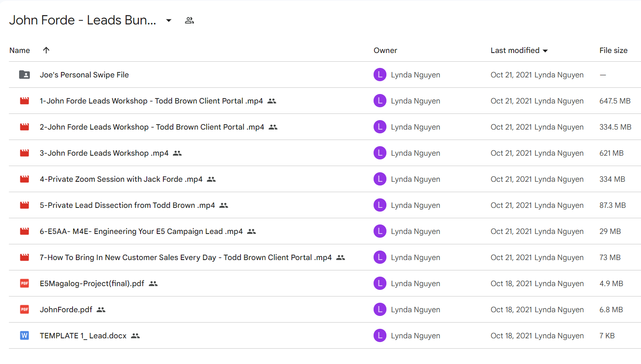This screenshot has height=364, width=641.
Task: Click the 29 MB file size value
Action: tap(610, 231)
